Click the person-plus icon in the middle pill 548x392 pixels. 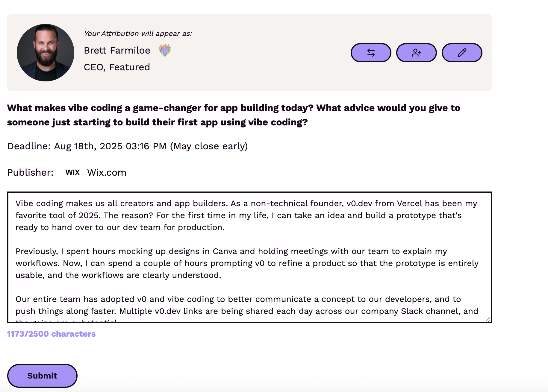click(x=416, y=52)
